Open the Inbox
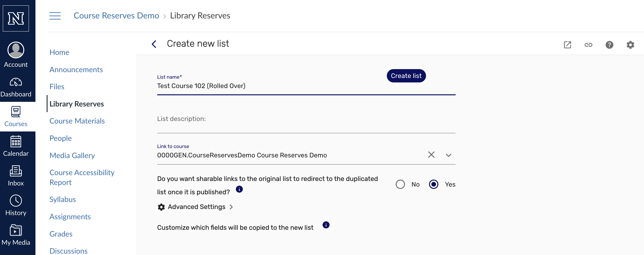Screen dimensions: 644x255 coord(16,176)
